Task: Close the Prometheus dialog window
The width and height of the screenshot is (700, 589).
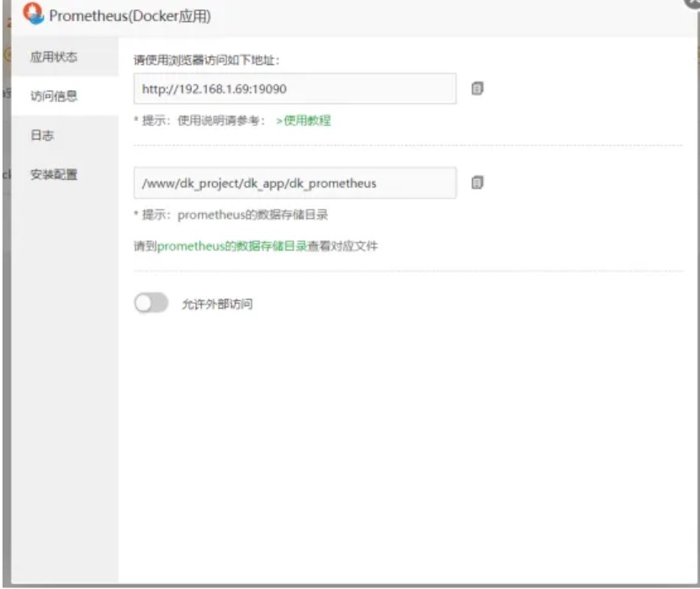Action: pos(692,3)
